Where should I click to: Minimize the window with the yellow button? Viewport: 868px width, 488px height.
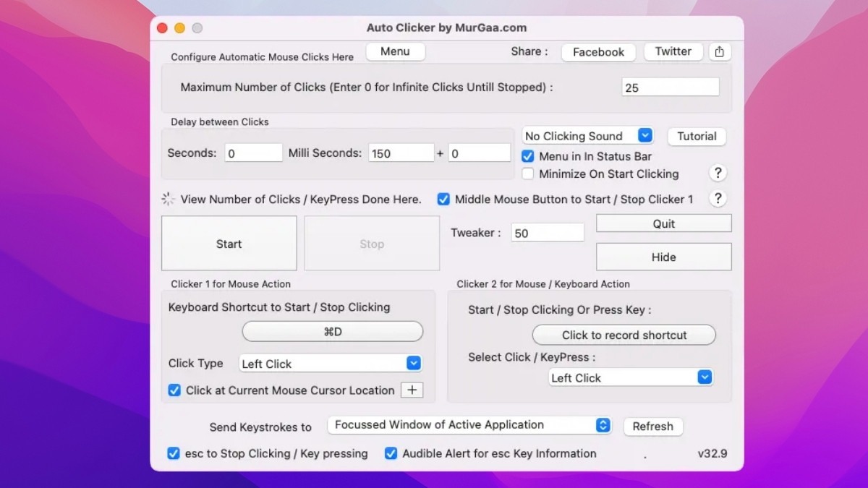point(179,28)
